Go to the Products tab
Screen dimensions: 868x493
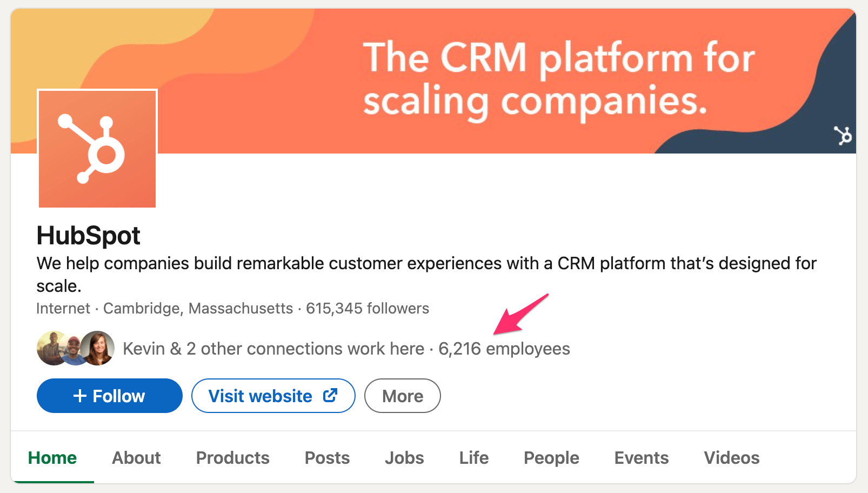point(232,458)
